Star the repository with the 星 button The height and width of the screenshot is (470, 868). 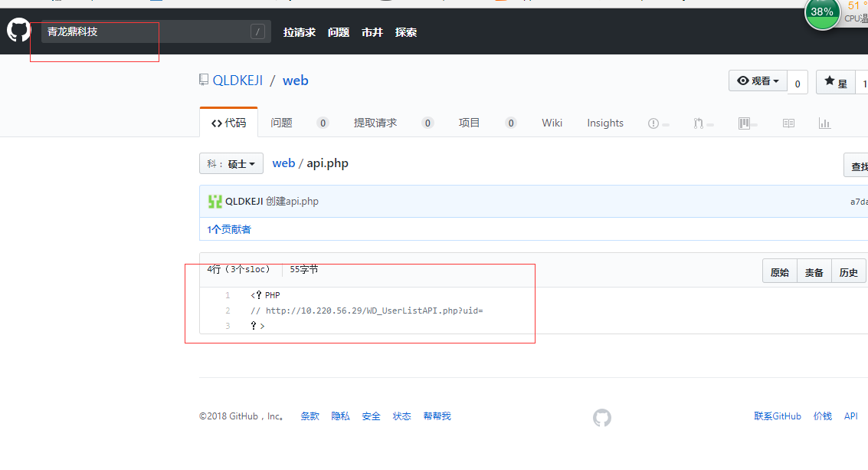(x=836, y=83)
